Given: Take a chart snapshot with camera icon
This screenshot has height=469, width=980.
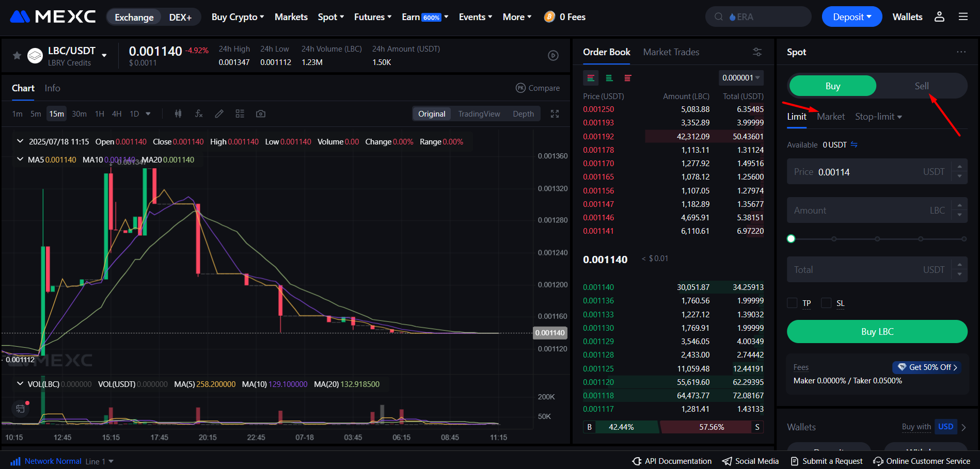Looking at the screenshot, I should tap(261, 114).
